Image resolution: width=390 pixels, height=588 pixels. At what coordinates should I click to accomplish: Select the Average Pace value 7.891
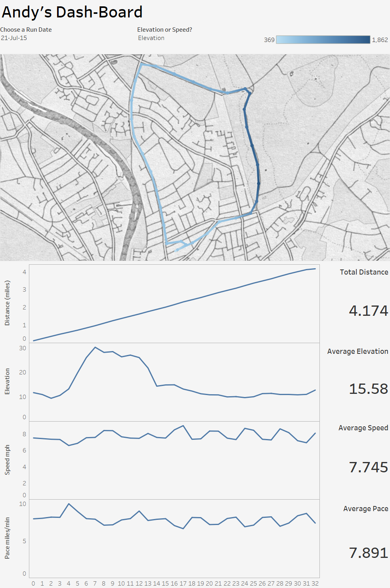[368, 553]
